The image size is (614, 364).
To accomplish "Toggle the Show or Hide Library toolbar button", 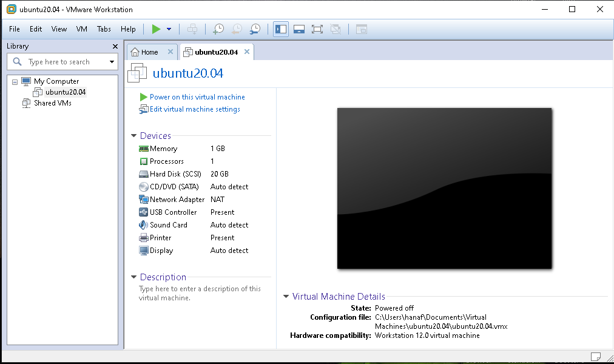I will [x=281, y=29].
